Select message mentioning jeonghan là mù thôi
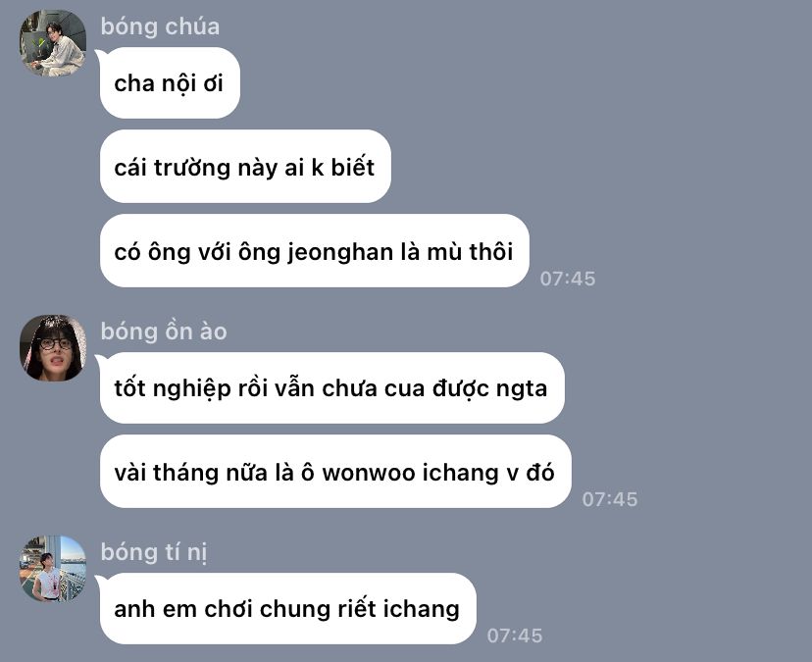The width and height of the screenshot is (812, 662). [315, 251]
